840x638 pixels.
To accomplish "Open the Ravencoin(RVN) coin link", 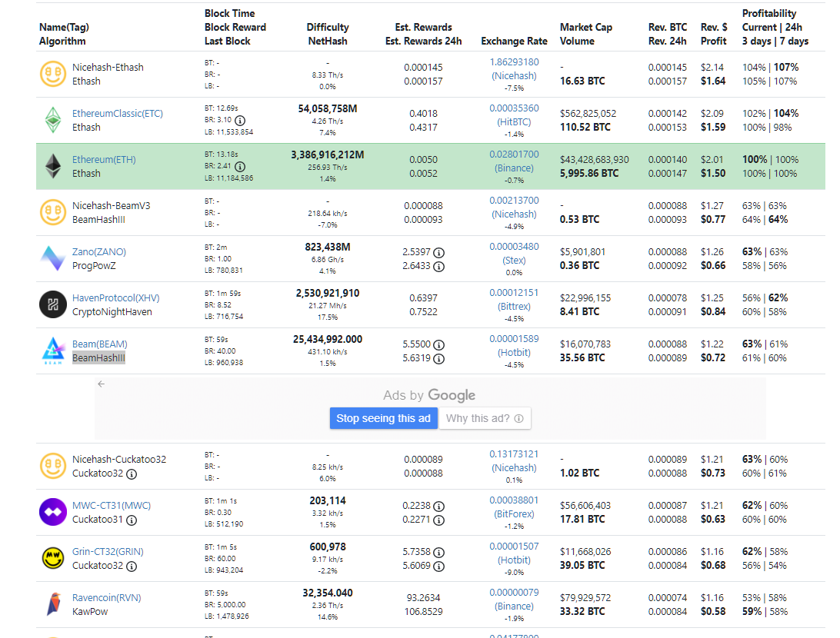I will pyautogui.click(x=107, y=597).
